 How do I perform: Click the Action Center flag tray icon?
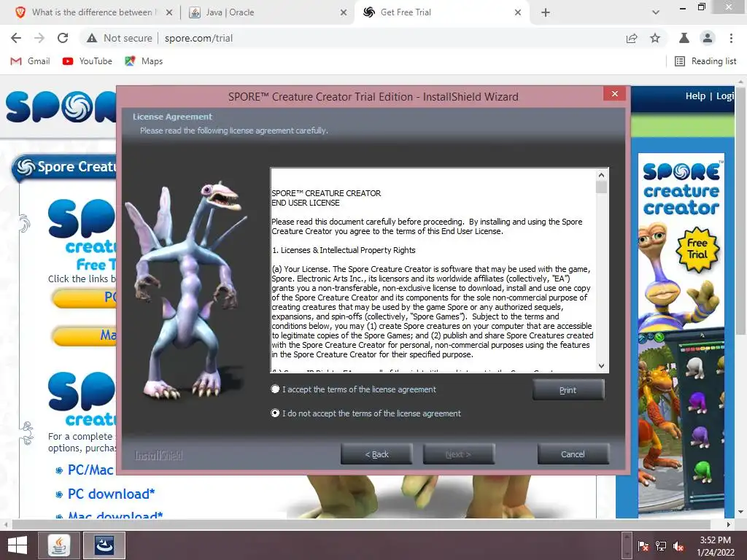tap(643, 546)
